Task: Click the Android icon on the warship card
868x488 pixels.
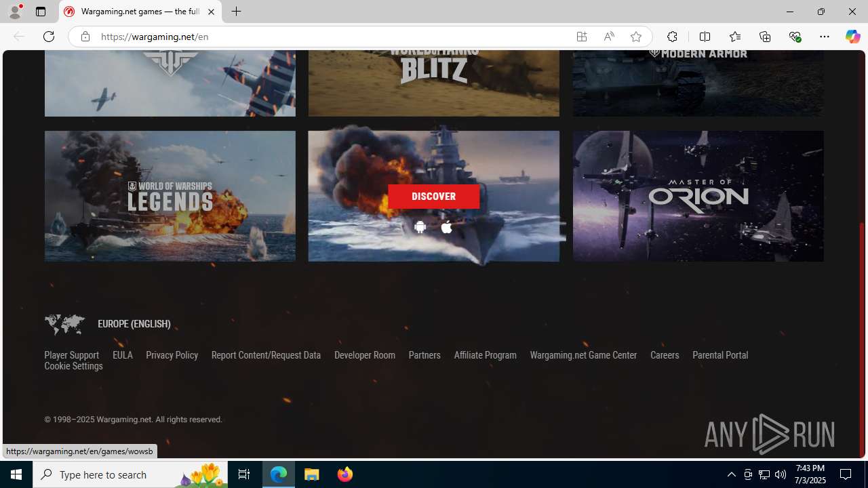Action: [420, 228]
